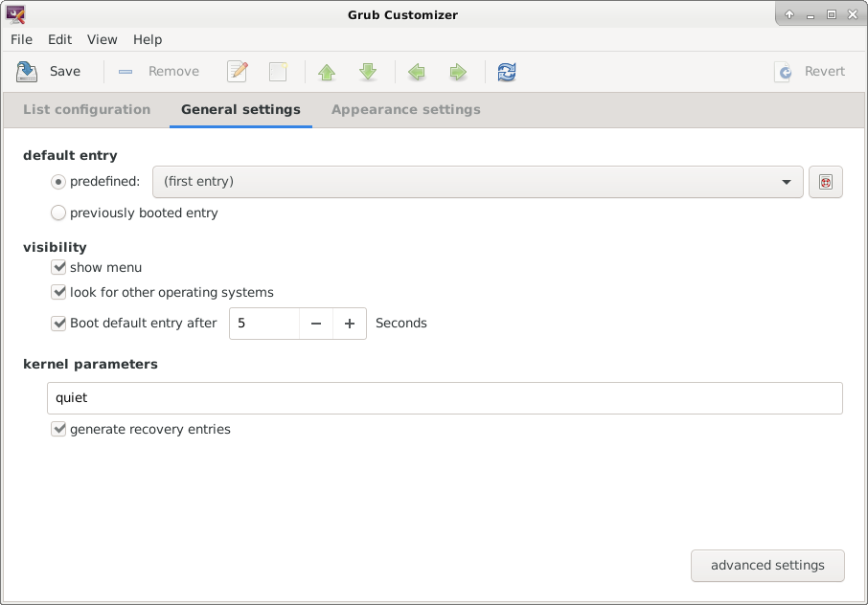The width and height of the screenshot is (868, 605).
Task: Switch to List configuration tab
Action: coord(87,109)
